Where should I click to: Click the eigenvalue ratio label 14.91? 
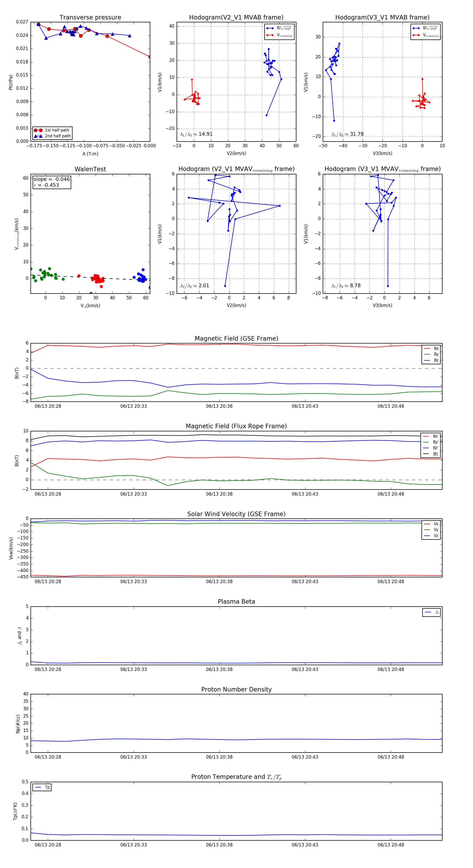[196, 134]
